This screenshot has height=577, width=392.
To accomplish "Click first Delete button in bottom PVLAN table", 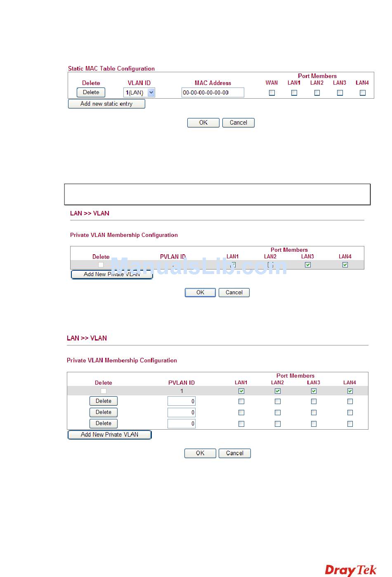I will pyautogui.click(x=104, y=401).
